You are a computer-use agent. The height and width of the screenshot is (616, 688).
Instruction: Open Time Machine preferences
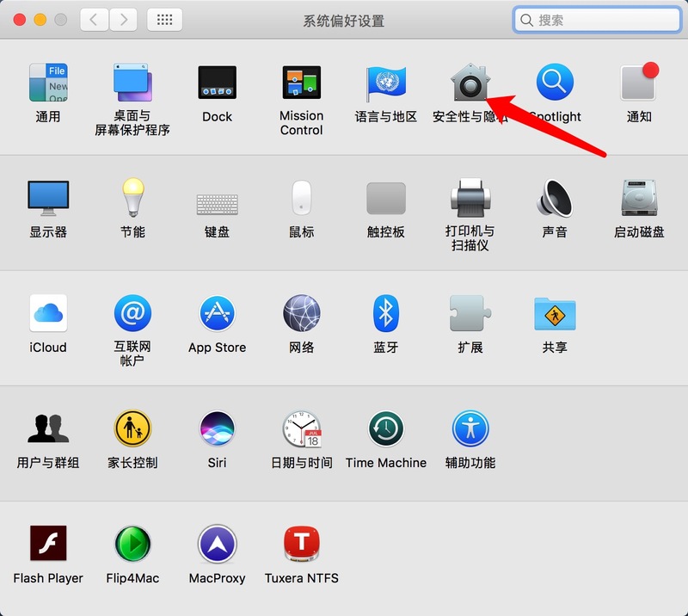385,428
